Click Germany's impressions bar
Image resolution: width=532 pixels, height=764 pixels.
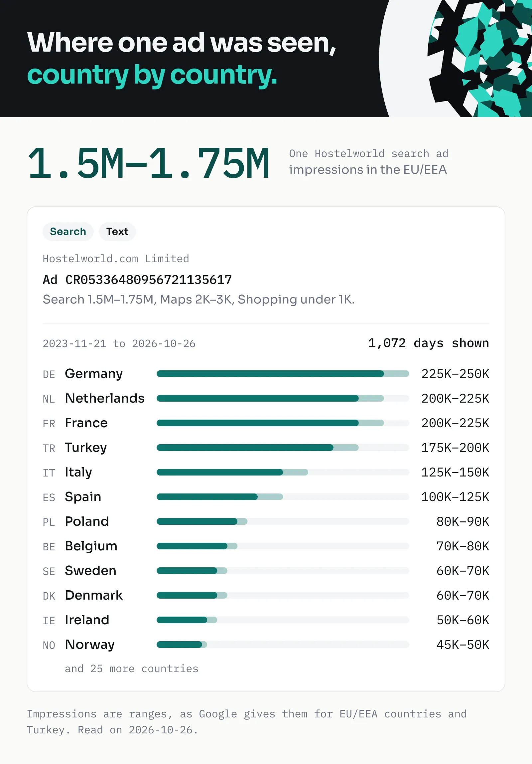(x=283, y=374)
